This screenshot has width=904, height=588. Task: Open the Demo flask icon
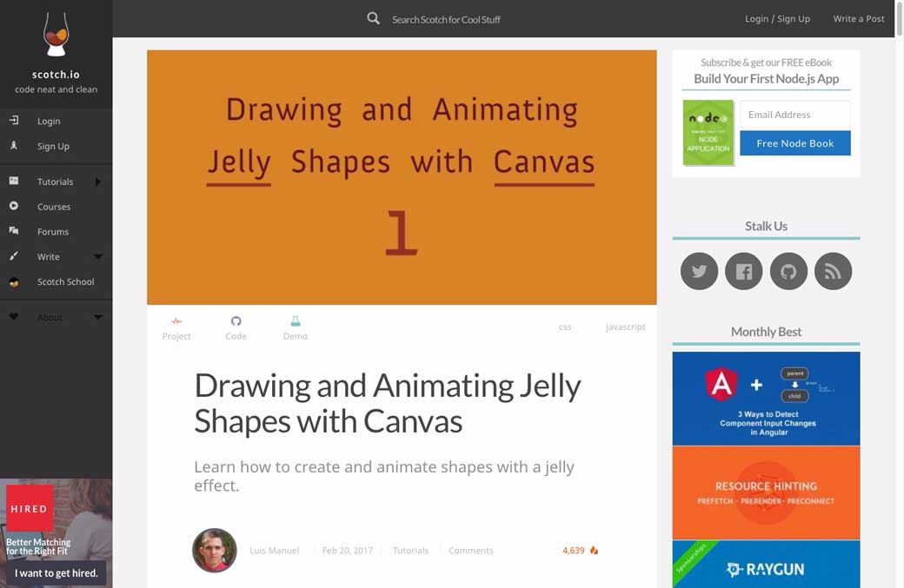pyautogui.click(x=296, y=321)
